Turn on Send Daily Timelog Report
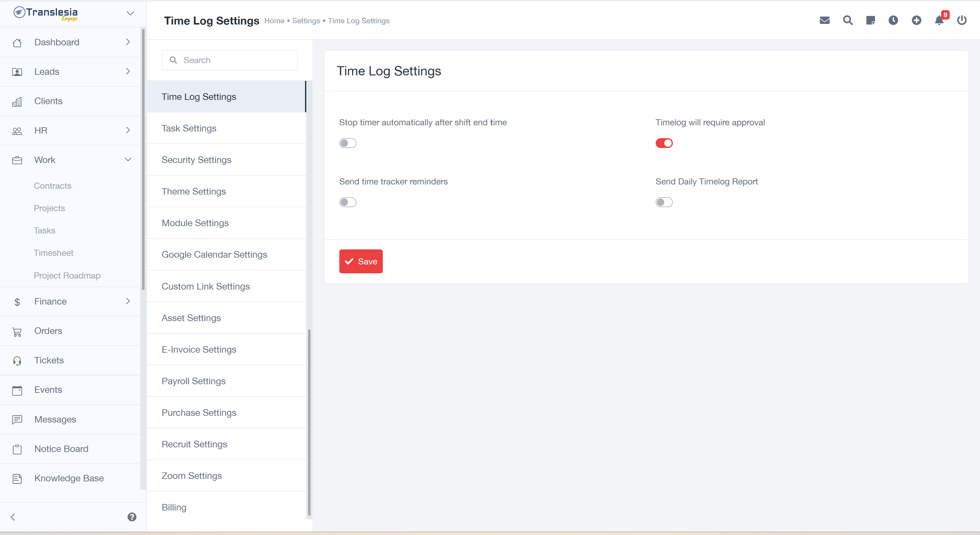This screenshot has height=535, width=980. pyautogui.click(x=664, y=202)
